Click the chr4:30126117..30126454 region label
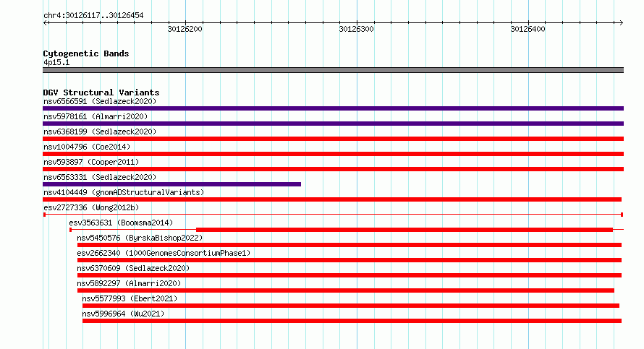 [x=93, y=16]
